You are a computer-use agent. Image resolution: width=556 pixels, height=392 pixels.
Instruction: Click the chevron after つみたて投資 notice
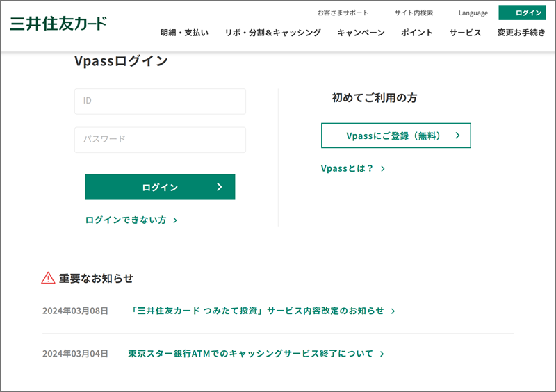coord(393,311)
